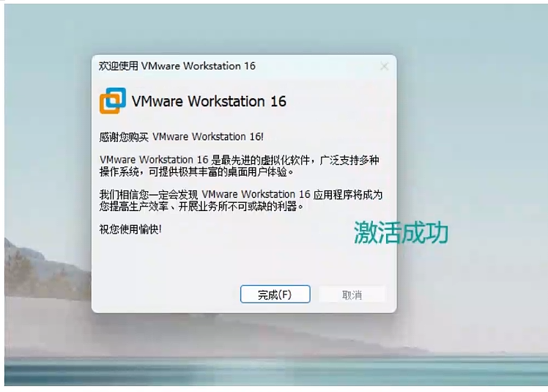The image size is (548, 392).
Task: Click the 祝您使用愉快! closing message
Action: coord(130,229)
